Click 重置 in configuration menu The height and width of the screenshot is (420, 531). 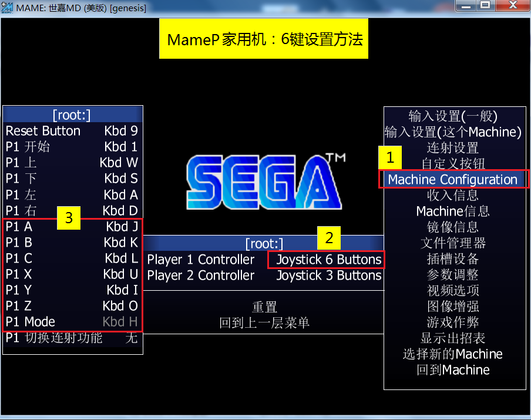[264, 307]
